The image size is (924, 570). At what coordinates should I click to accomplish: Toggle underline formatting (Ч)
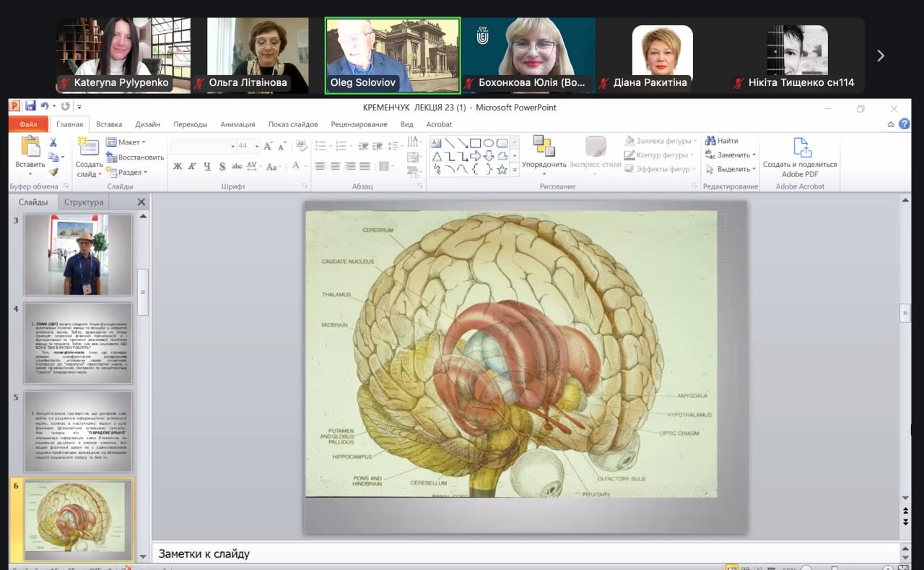pos(207,166)
